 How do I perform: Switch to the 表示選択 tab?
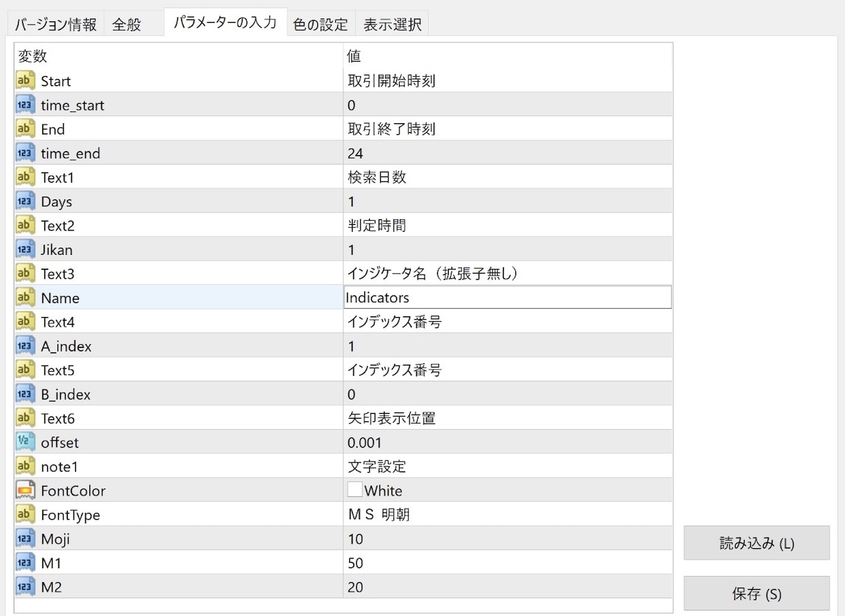tap(393, 24)
